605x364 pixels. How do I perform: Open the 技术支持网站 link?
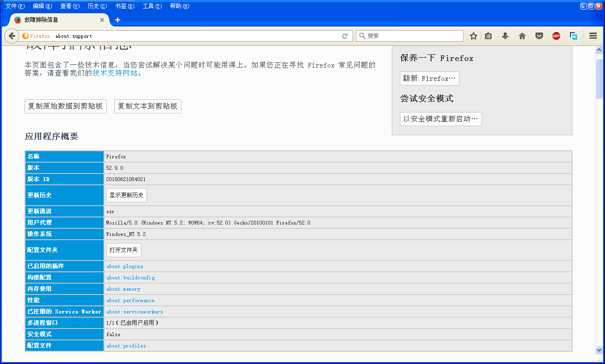(115, 73)
